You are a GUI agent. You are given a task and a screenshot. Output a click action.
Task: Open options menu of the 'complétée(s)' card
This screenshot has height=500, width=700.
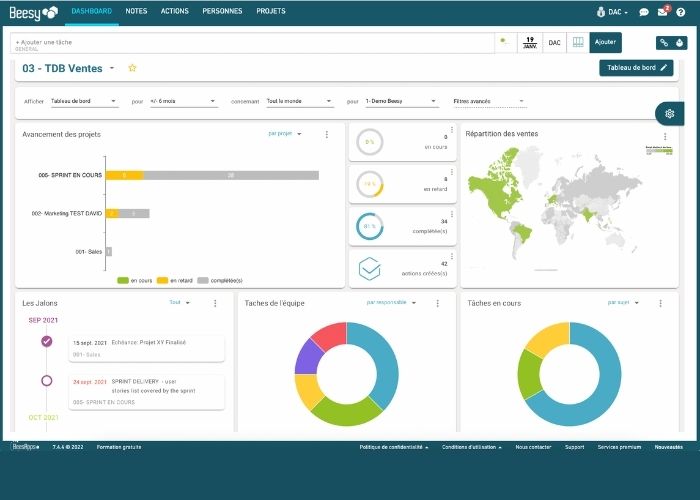(x=452, y=214)
